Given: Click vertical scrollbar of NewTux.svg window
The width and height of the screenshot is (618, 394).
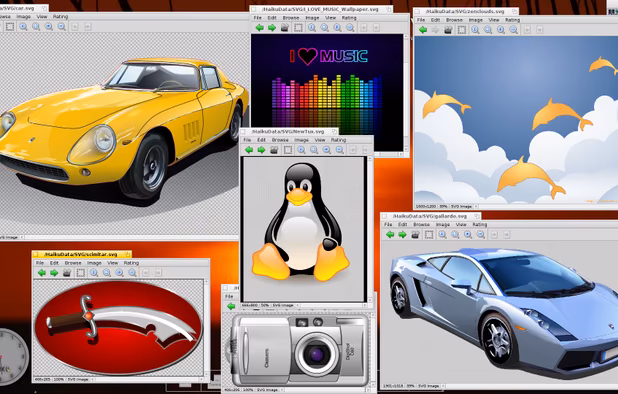Looking at the screenshot, I should pyautogui.click(x=370, y=229).
